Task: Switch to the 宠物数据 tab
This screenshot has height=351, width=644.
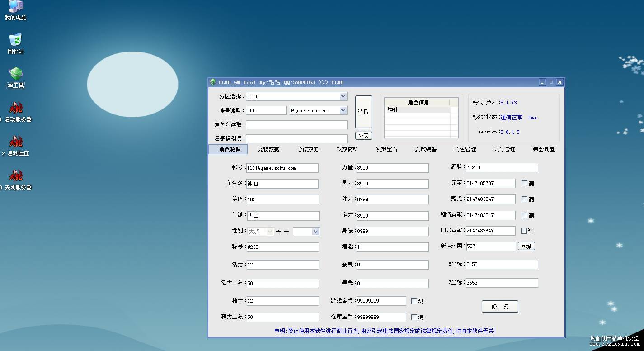Action: pyautogui.click(x=268, y=149)
